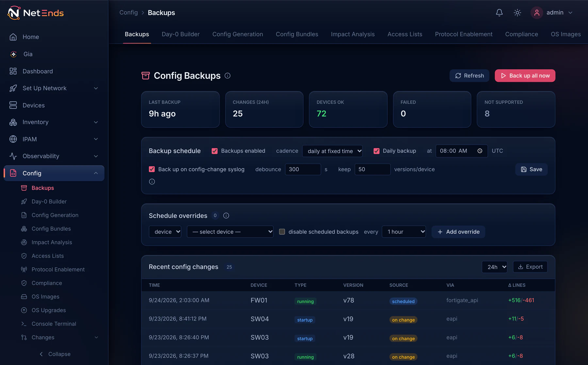Open Access Lists in sidebar submenu
The image size is (588, 365).
48,256
